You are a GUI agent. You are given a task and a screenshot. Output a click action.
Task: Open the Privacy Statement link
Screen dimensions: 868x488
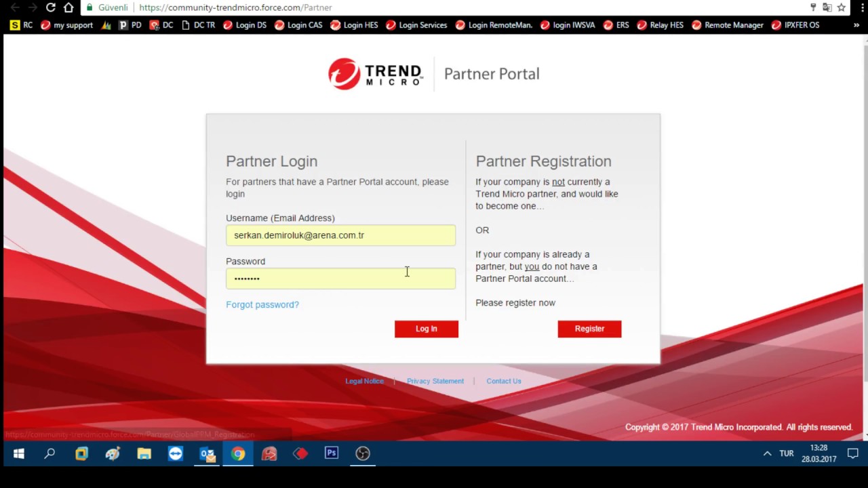pos(435,381)
